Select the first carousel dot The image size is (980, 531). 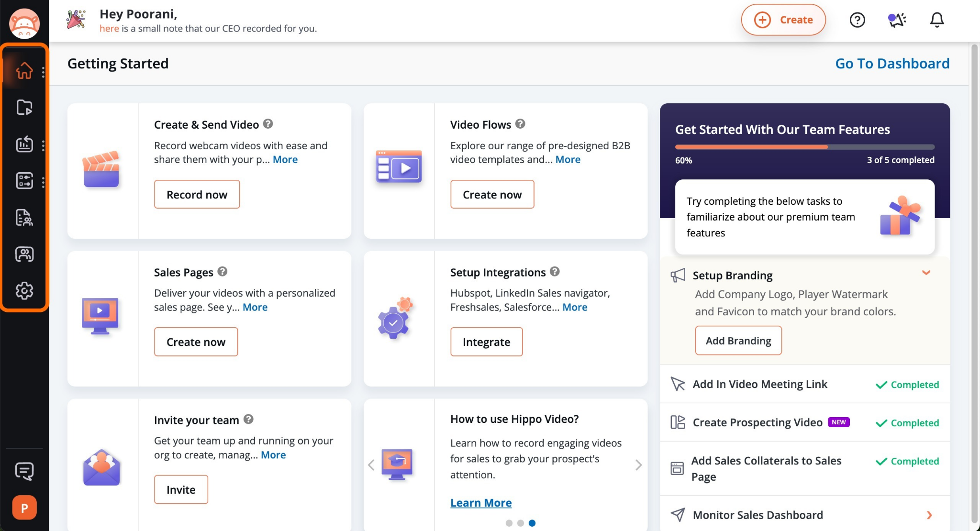509,523
